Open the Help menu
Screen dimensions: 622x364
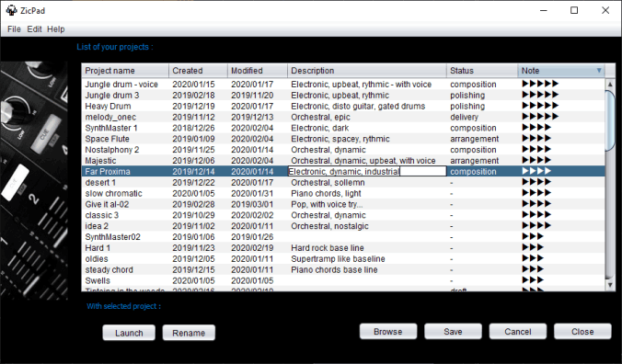tap(55, 29)
